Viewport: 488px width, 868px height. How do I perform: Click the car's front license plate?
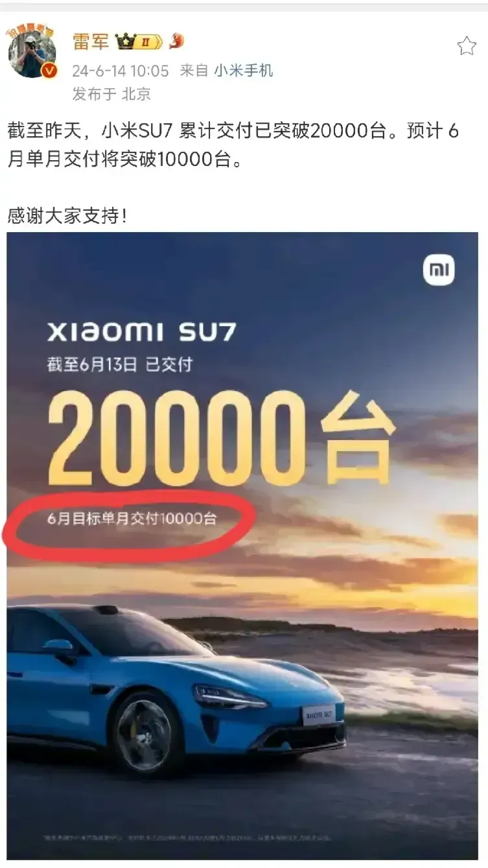(319, 716)
